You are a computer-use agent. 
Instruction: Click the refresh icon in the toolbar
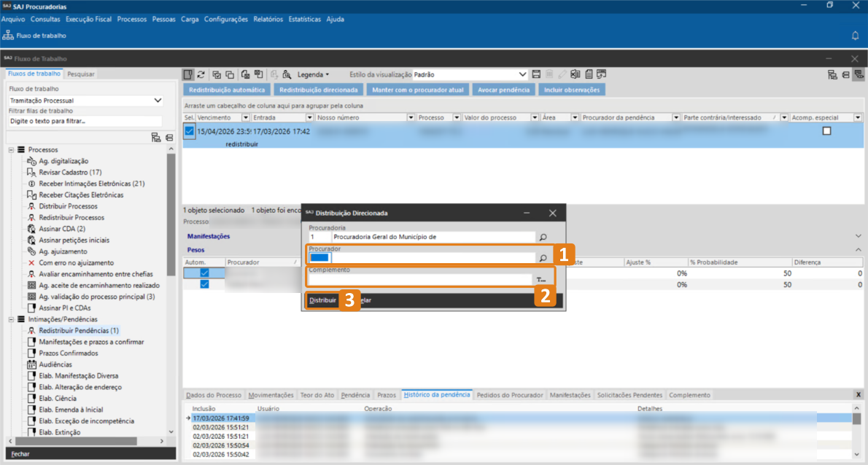(x=201, y=74)
